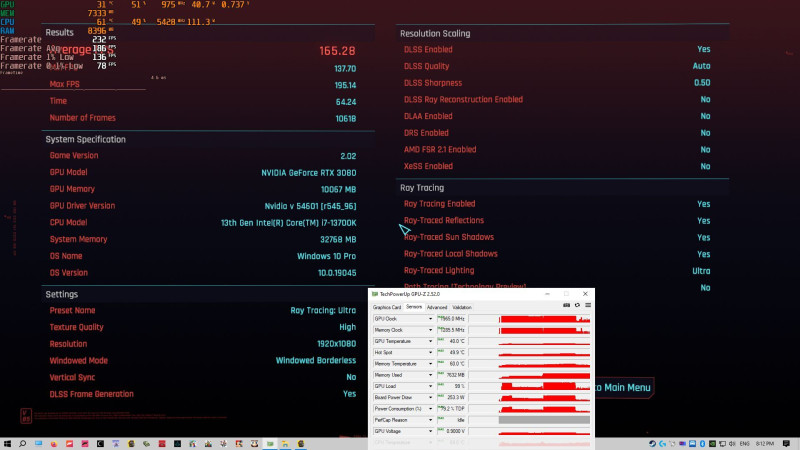Click the GPU Driver Version row label
This screenshot has width=800, height=450.
[x=82, y=206]
